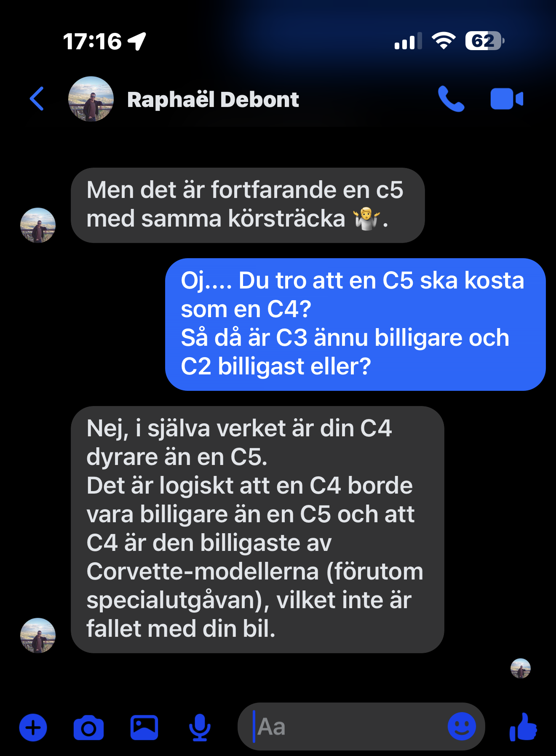Tap the Aa message input field
Viewport: 556px width, 756px height.
(x=350, y=727)
